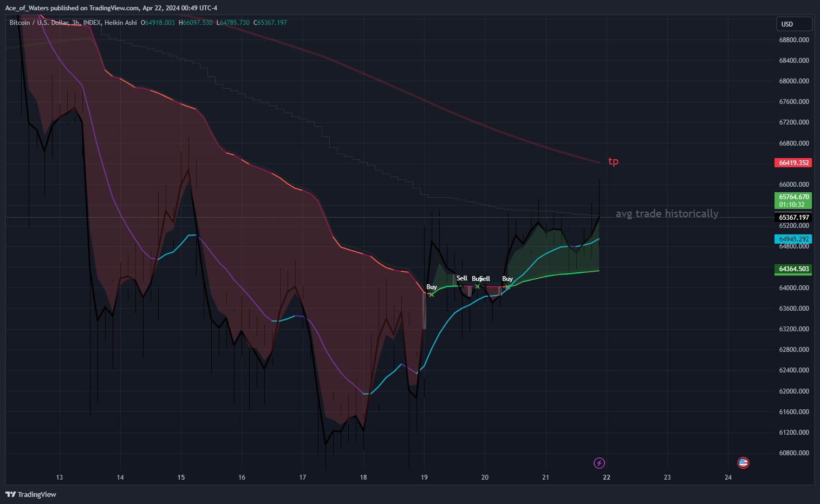This screenshot has width=820, height=504.
Task: Click the TradingView logo
Action: 31,494
